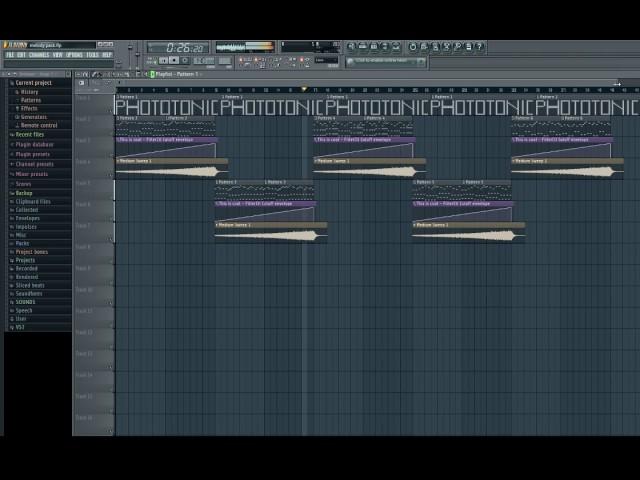Click the 0:26:20 time display

tap(178, 48)
